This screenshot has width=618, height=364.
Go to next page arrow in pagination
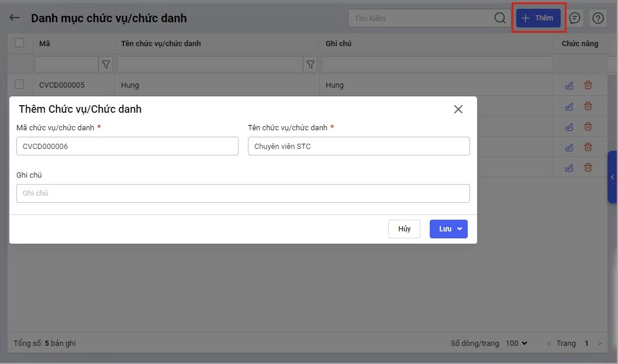[599, 344]
